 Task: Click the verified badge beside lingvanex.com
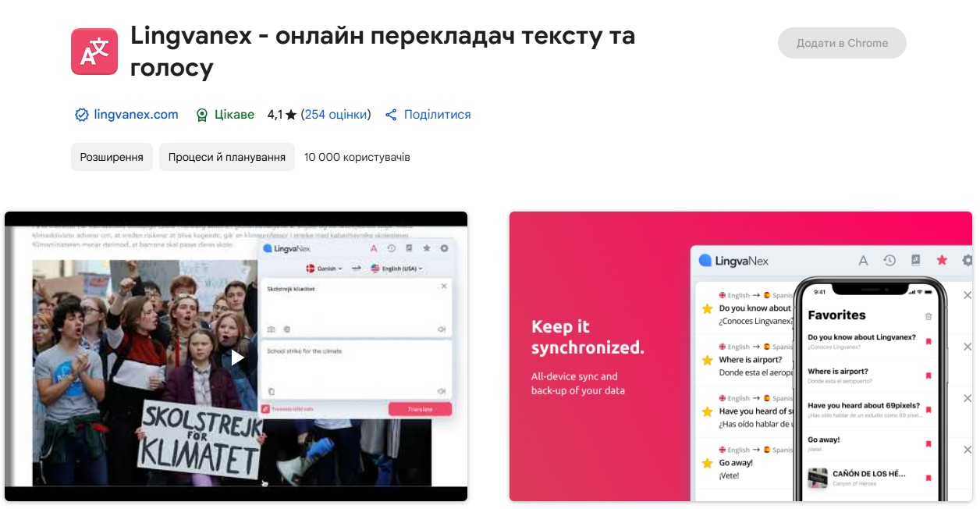pyautogui.click(x=81, y=115)
